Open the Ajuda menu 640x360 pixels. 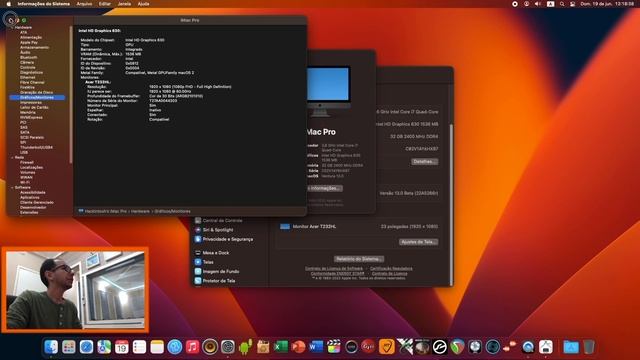(143, 4)
